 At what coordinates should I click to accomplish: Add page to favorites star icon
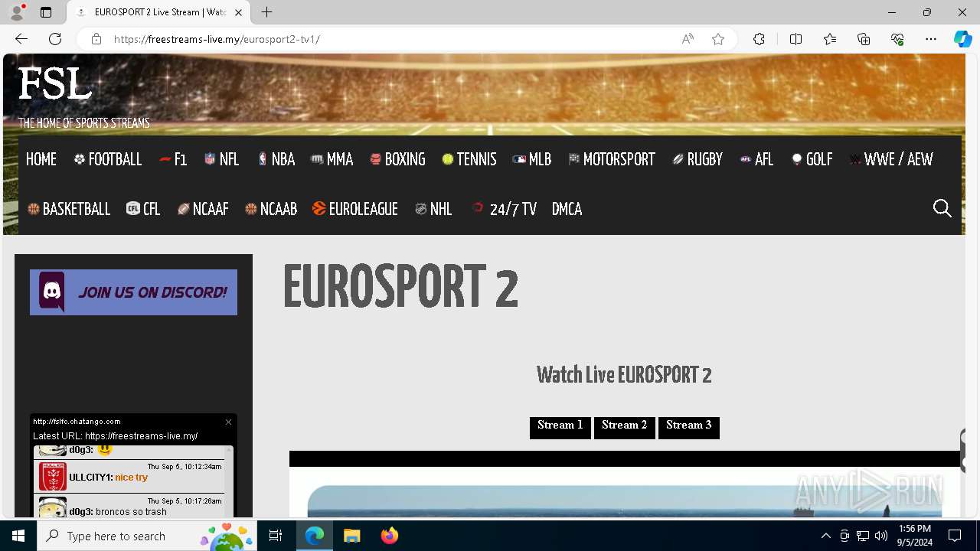[x=718, y=39]
